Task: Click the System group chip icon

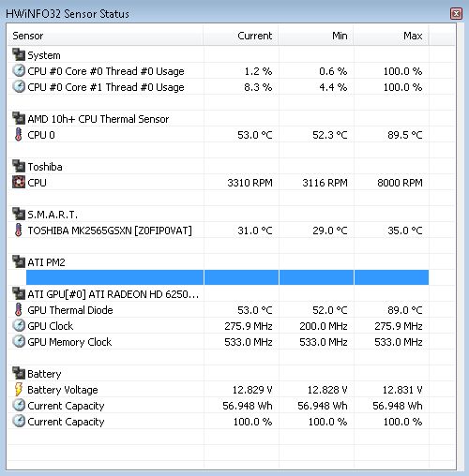Action: [x=19, y=54]
